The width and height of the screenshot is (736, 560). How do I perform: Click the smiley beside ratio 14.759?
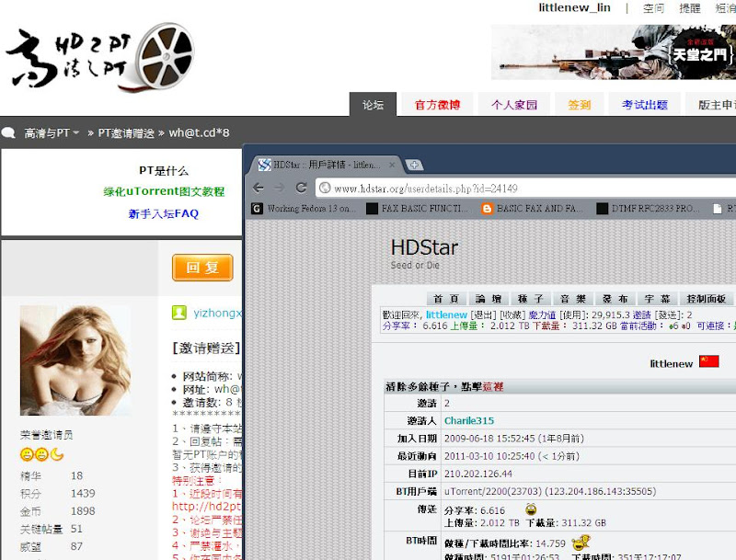pos(581,543)
